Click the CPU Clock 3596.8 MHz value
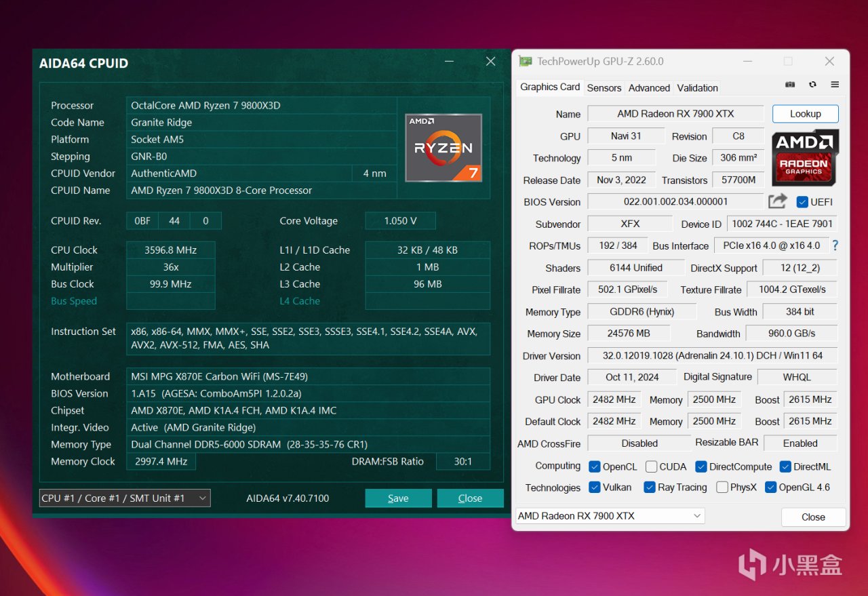This screenshot has height=596, width=868. pyautogui.click(x=171, y=250)
